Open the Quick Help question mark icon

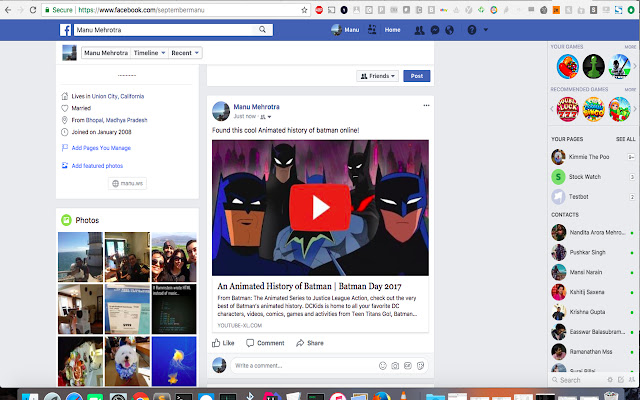point(472,30)
